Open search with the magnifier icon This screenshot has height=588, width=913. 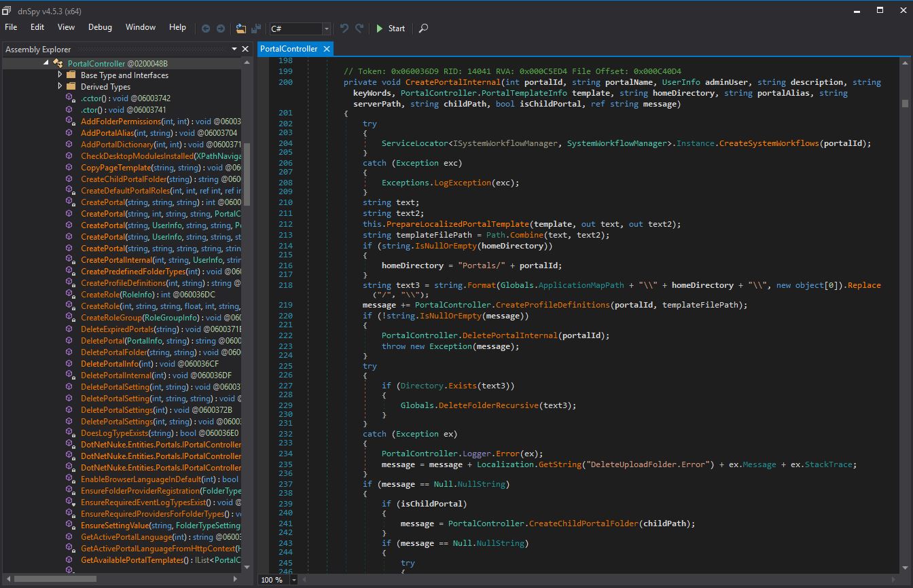[423, 29]
